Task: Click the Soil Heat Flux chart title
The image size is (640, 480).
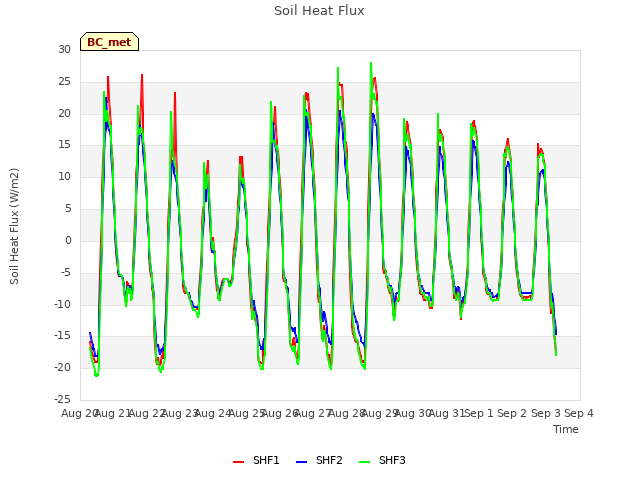Action: tap(319, 11)
